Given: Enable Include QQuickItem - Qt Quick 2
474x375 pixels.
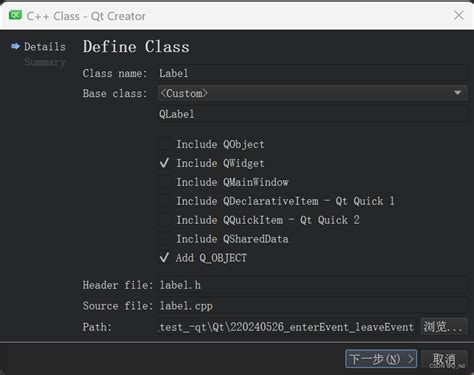Looking at the screenshot, I should click(164, 220).
